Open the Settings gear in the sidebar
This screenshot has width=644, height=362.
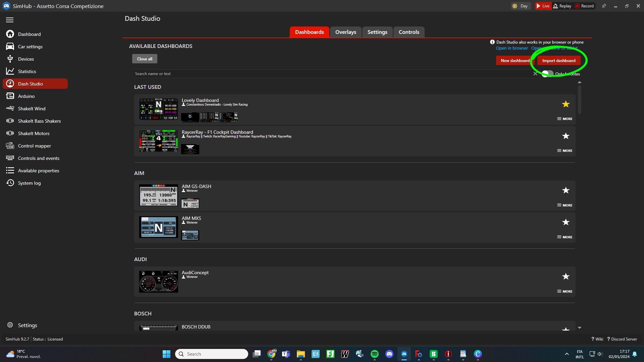[10, 325]
